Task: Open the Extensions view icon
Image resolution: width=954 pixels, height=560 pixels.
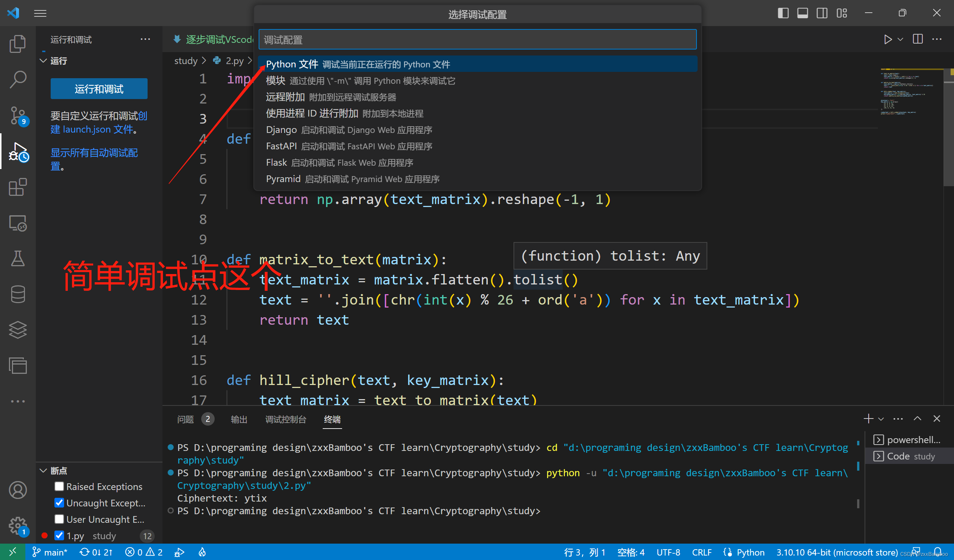Action: tap(18, 187)
